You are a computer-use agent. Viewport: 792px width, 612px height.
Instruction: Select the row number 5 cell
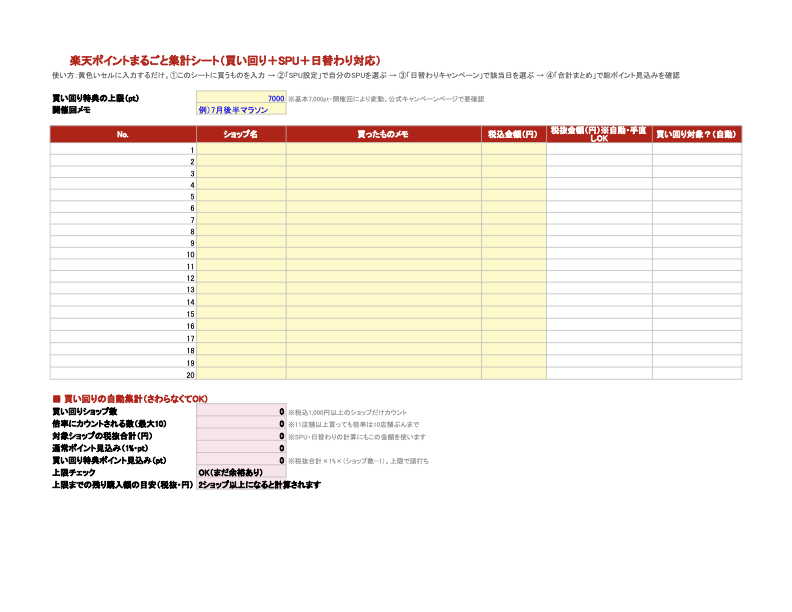[x=123, y=195]
